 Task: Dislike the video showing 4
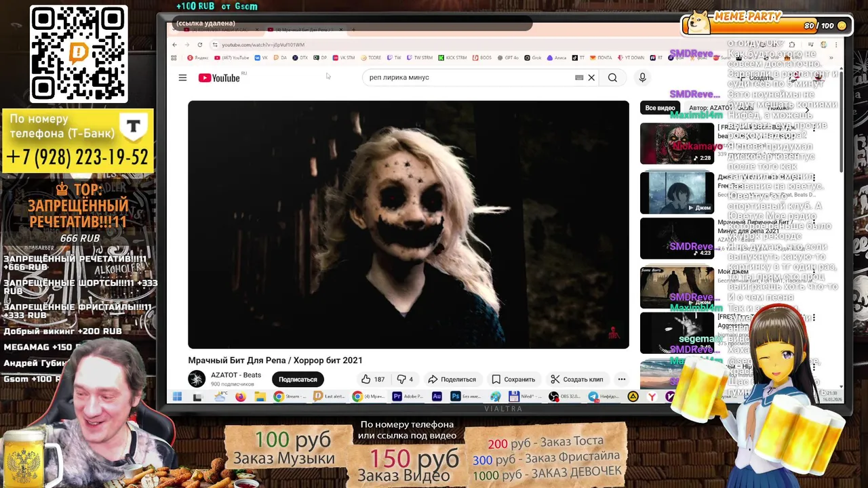[x=405, y=379]
